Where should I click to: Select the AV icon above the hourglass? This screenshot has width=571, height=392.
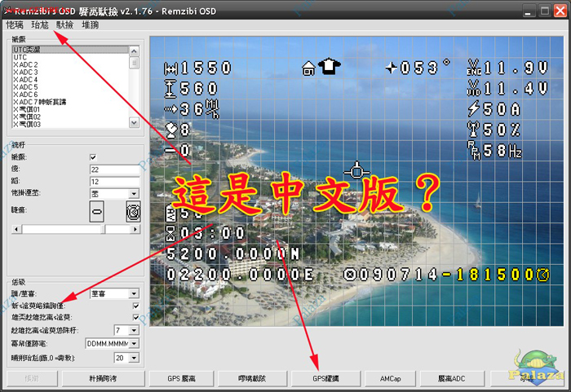point(170,214)
